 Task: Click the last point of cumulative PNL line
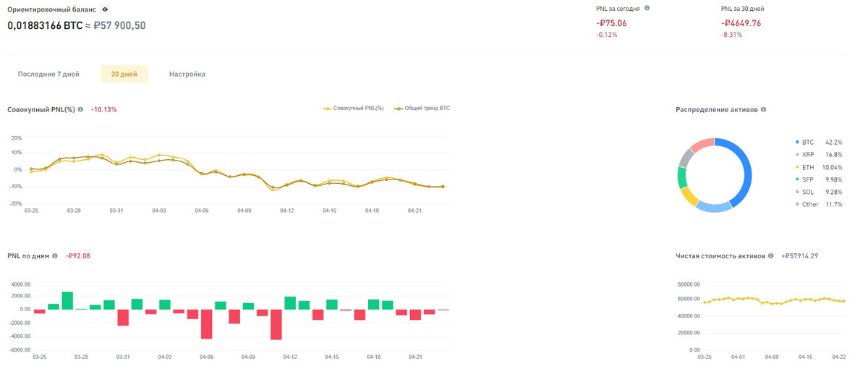point(443,187)
